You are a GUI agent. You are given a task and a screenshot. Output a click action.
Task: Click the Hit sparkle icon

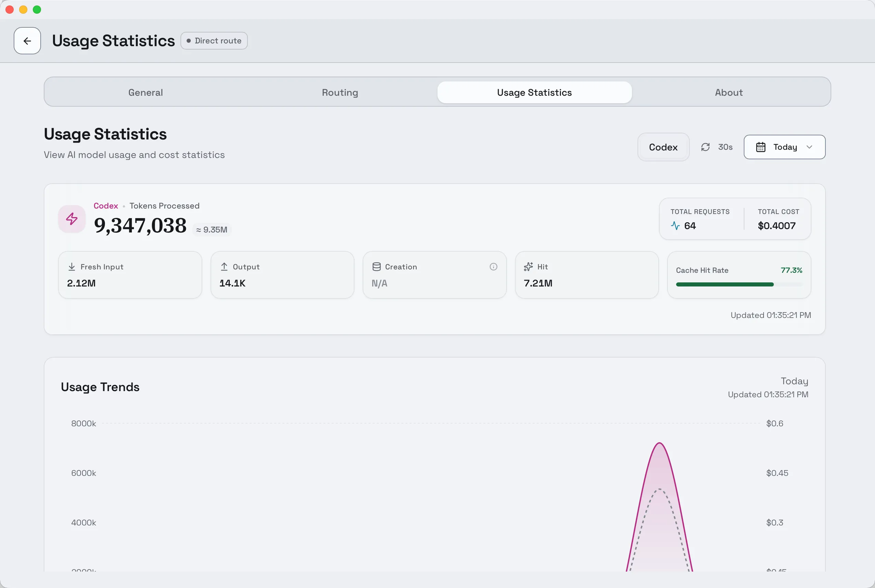point(529,267)
